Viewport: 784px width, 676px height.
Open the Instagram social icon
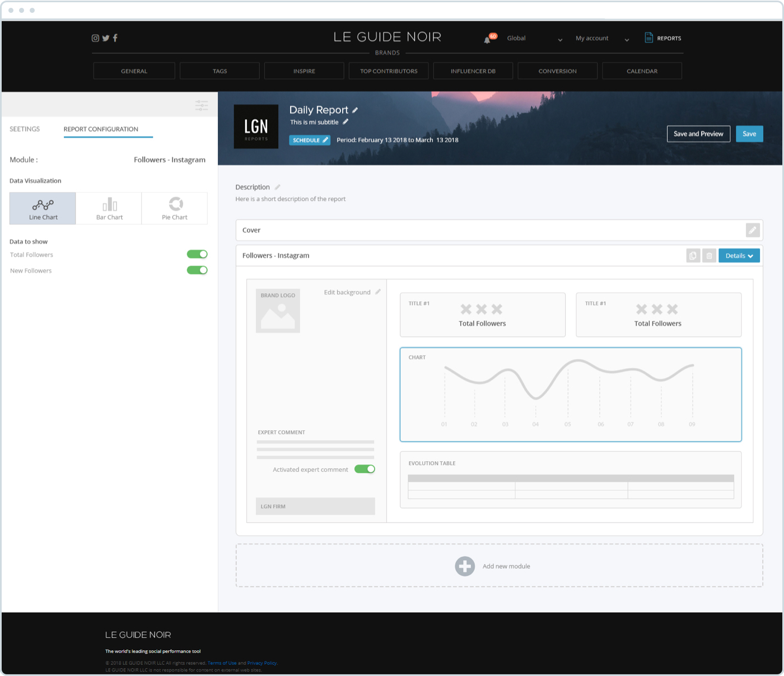pyautogui.click(x=95, y=38)
